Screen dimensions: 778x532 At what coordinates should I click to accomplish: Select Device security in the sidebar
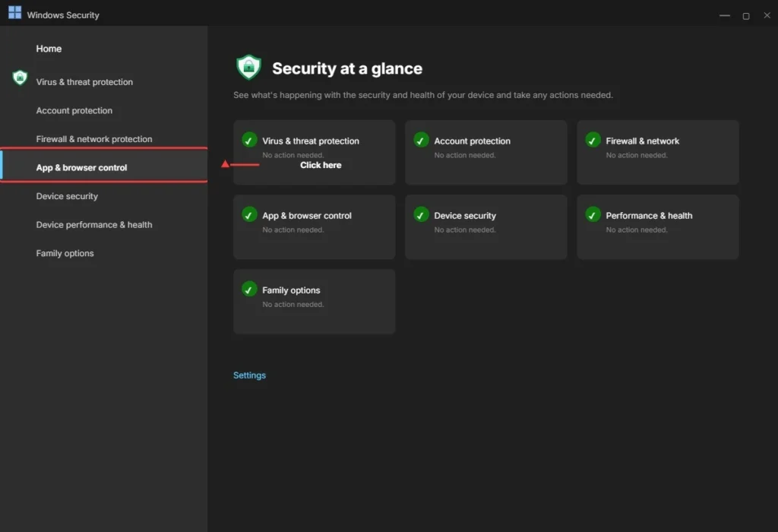pos(67,196)
